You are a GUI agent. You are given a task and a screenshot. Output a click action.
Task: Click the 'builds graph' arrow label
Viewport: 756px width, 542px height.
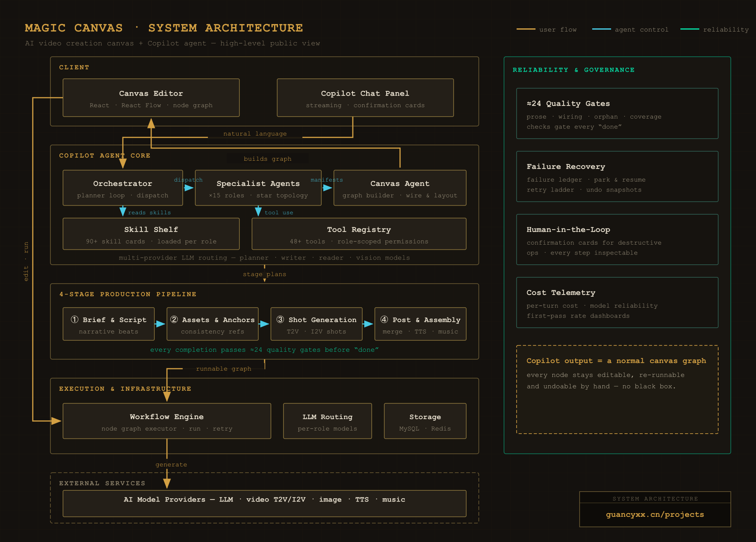(268, 159)
